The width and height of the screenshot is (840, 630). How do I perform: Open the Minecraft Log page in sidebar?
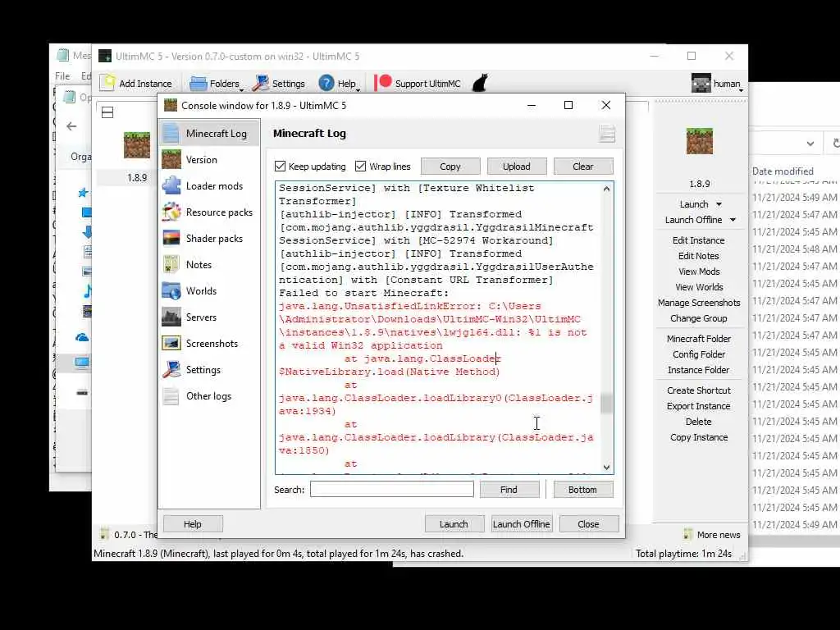pos(209,134)
